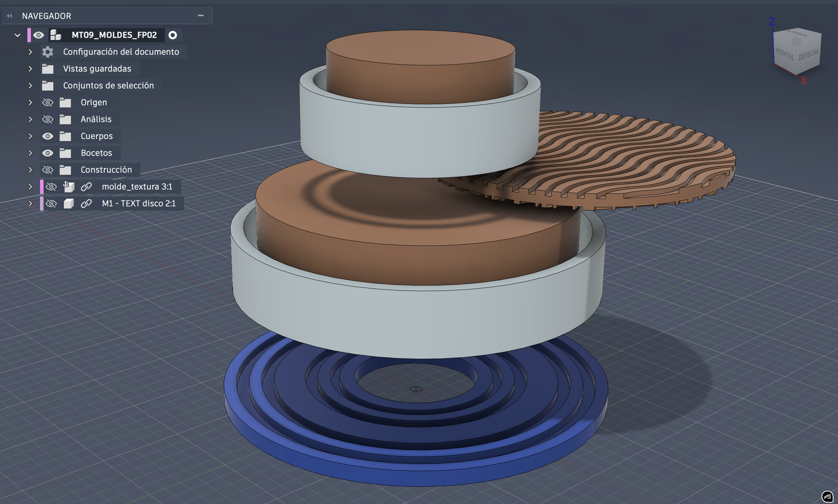Click the DERECHA face of the view cube
838x504 pixels.
click(808, 55)
